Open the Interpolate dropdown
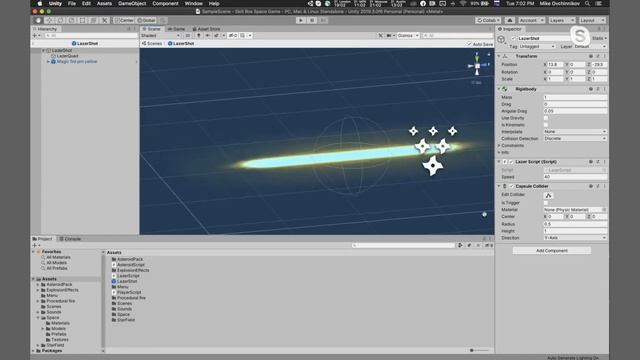The width and height of the screenshot is (640, 360). pyautogui.click(x=575, y=131)
